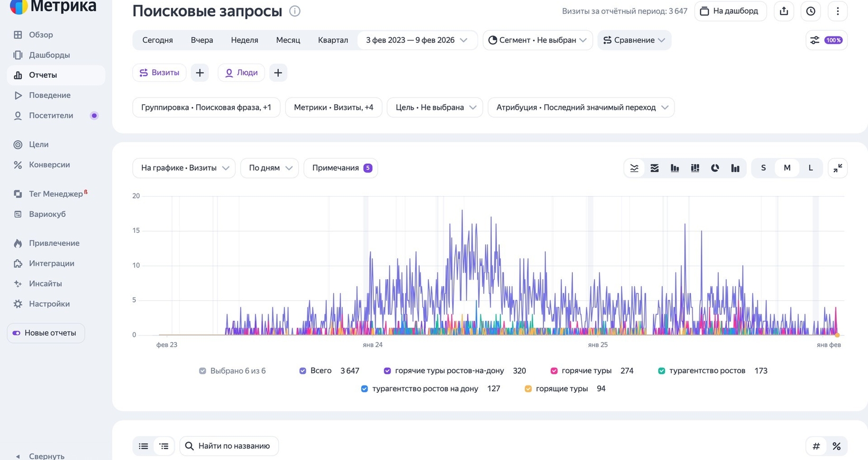
Task: Select the stacked area chart type
Action: tap(654, 168)
